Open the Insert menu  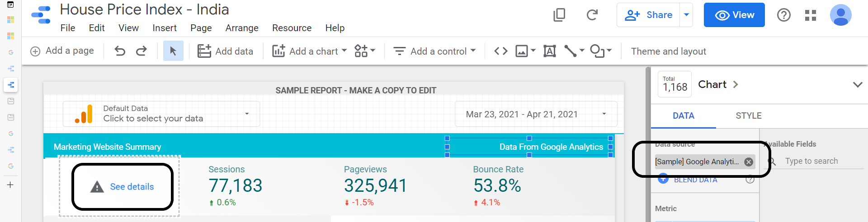point(165,28)
